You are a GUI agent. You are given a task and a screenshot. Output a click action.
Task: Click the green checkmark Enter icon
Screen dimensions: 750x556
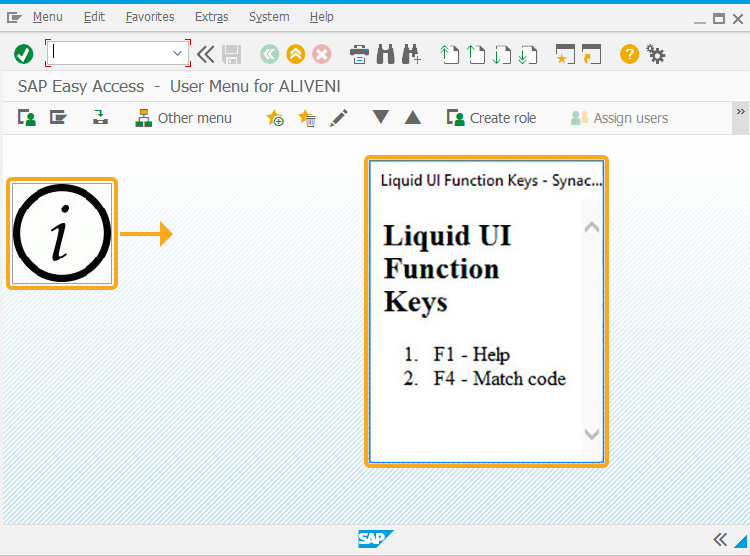pyautogui.click(x=23, y=54)
